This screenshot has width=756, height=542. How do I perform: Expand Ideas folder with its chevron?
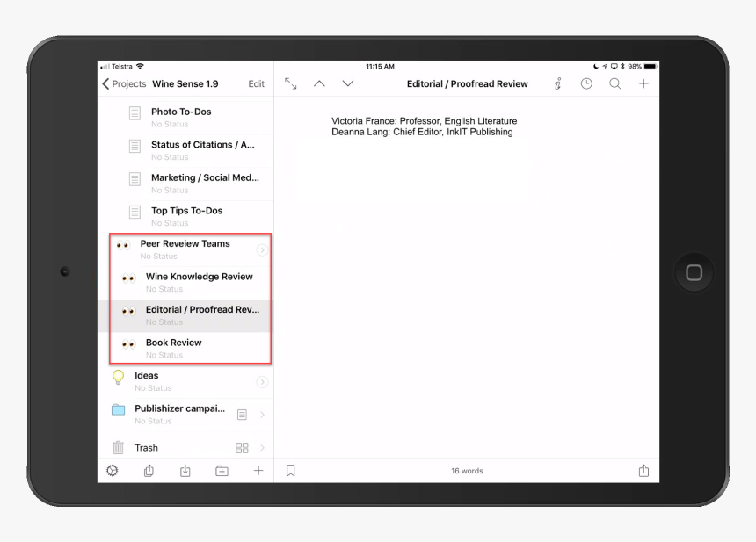click(x=262, y=382)
